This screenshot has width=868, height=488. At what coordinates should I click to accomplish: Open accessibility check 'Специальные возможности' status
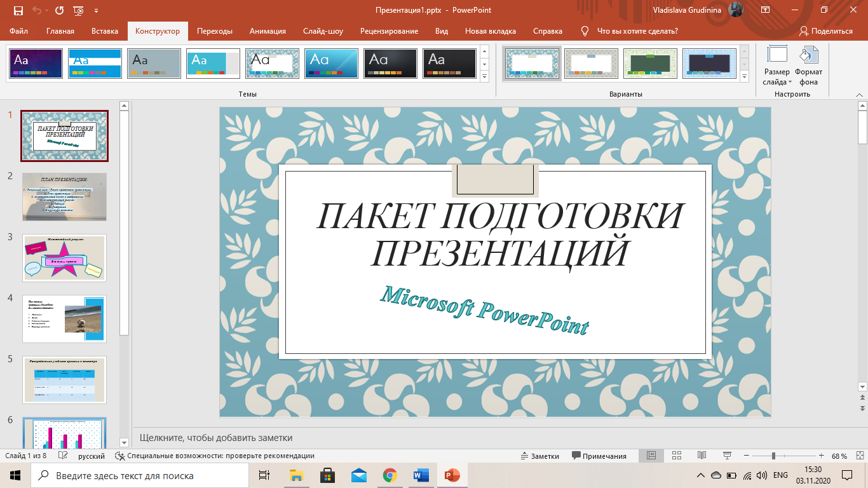215,456
